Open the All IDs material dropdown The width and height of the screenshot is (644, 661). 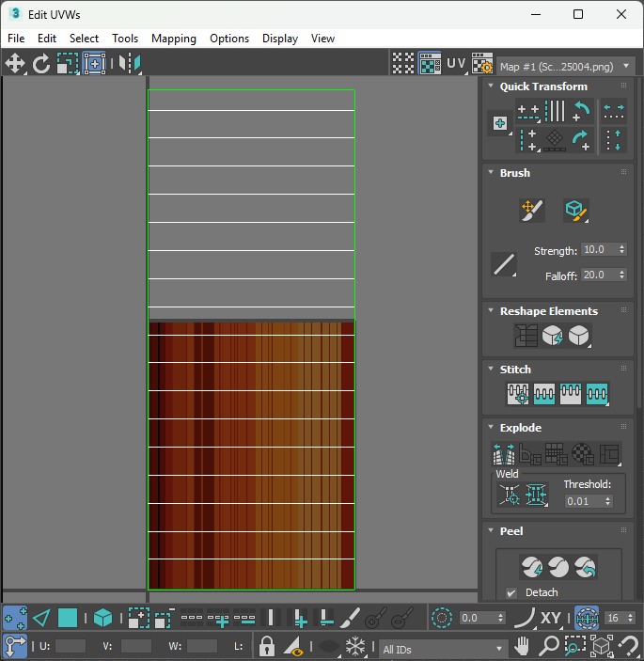point(444,649)
